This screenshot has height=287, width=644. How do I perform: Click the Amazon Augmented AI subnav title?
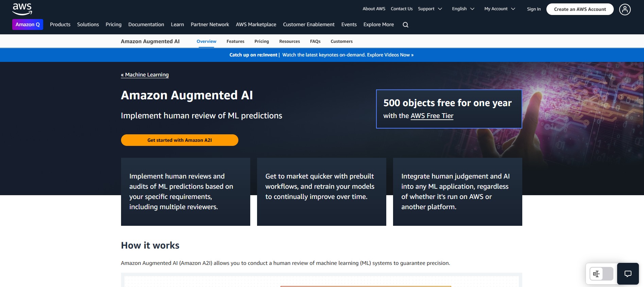(150, 41)
